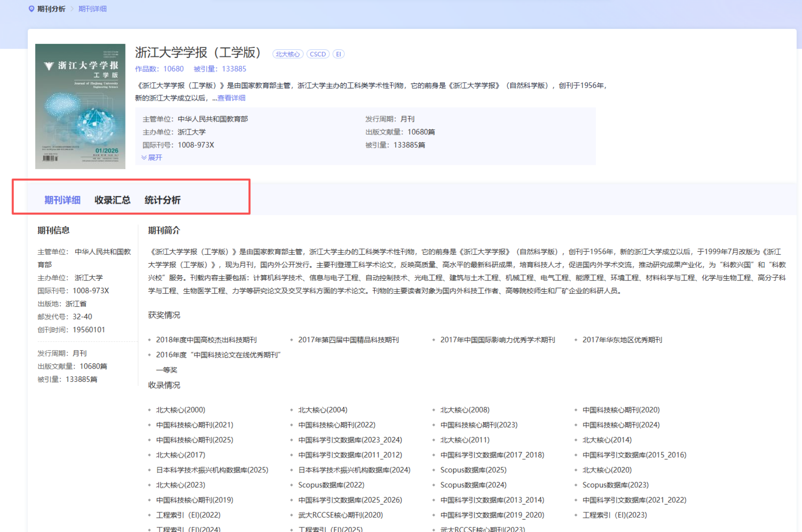Screen dimensions: 802x532
Task: Click 邮发代号: 32-40 in sidebar
Action: click(65, 317)
